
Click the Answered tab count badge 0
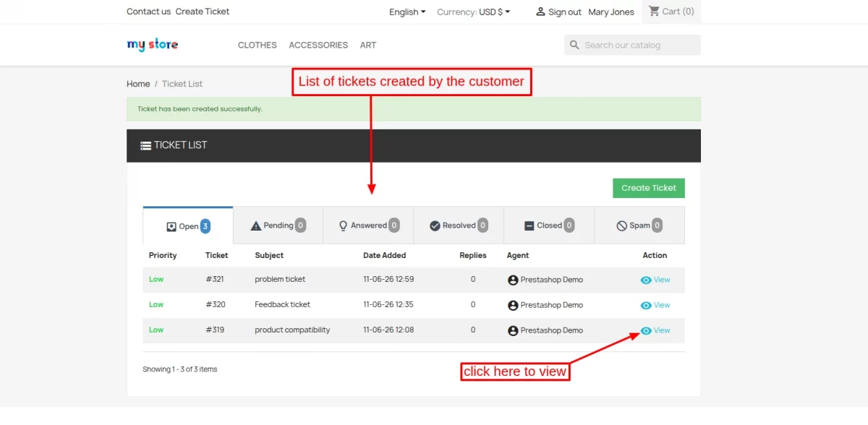click(x=394, y=226)
